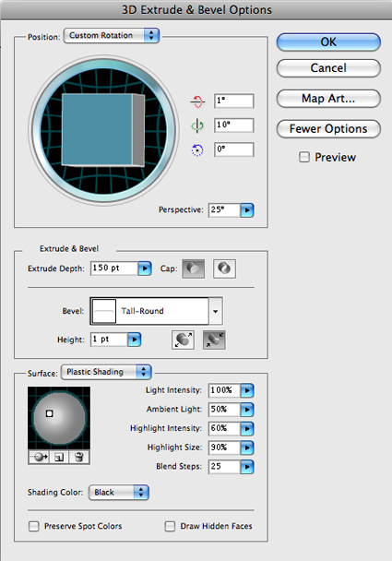Select Bevel Extent Out icon

184,340
